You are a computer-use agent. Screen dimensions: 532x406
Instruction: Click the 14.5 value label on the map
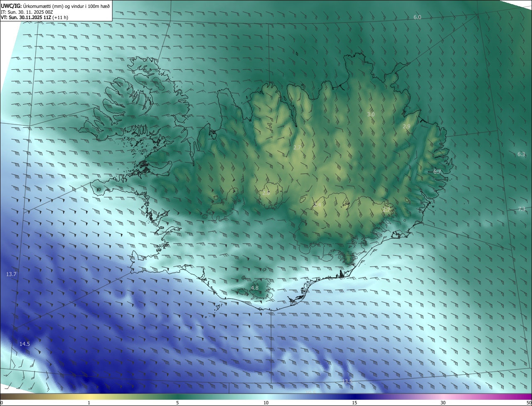pyautogui.click(x=25, y=344)
